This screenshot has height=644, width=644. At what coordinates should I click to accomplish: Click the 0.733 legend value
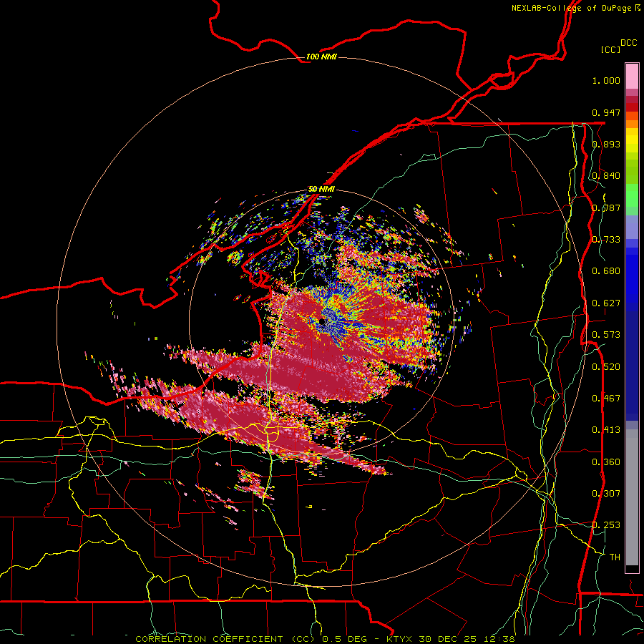pyautogui.click(x=606, y=240)
